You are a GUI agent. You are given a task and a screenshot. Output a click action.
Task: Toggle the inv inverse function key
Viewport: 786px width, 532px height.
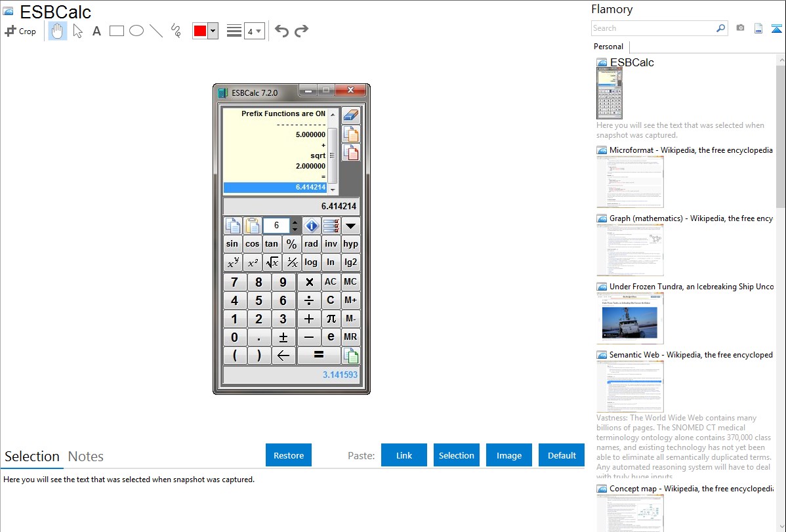[331, 244]
